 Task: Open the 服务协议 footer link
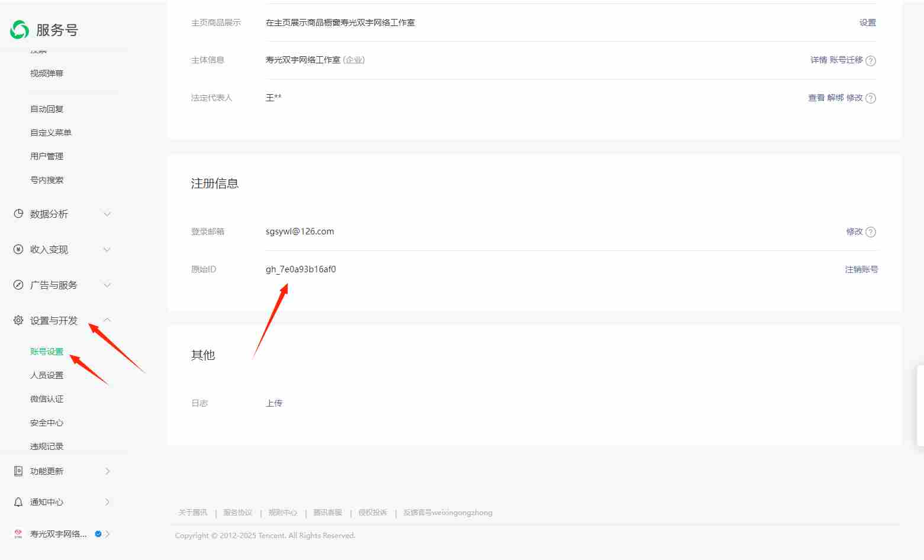[237, 513]
